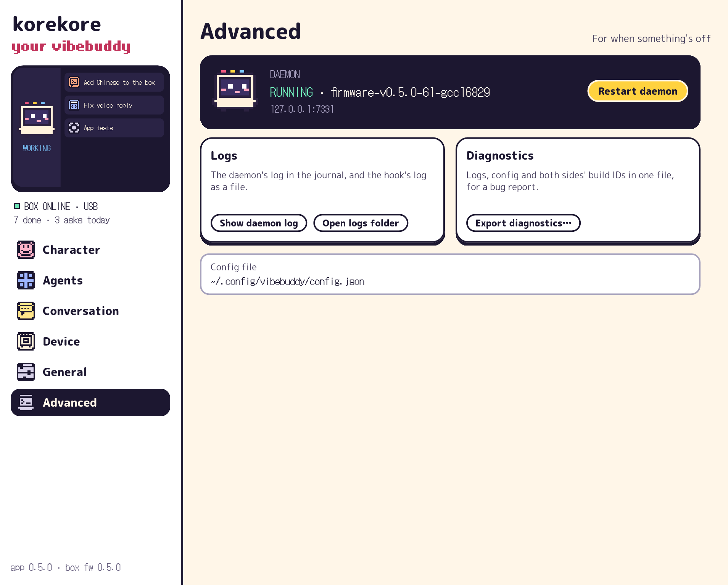Click the WORKING status label
The width and height of the screenshot is (728, 585).
click(x=37, y=148)
